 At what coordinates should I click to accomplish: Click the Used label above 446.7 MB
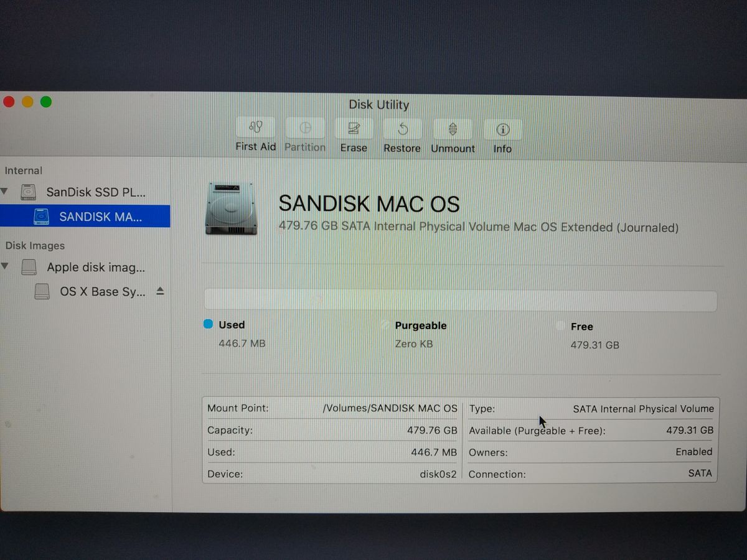pos(232,325)
